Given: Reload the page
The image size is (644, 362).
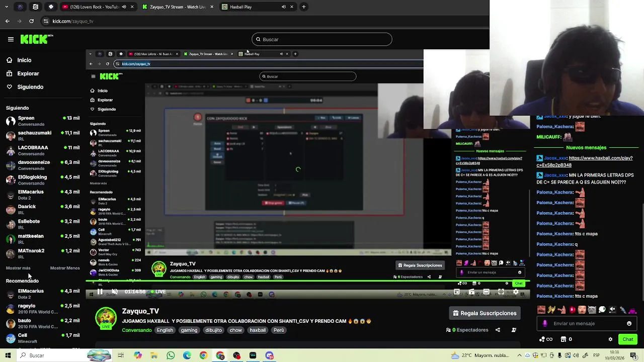Looking at the screenshot, I should (31, 21).
